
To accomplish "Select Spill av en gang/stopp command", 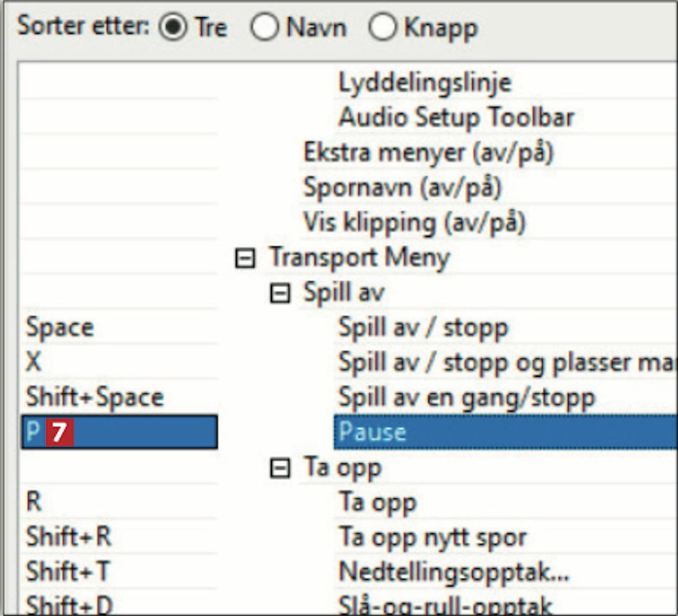I will (x=466, y=398).
